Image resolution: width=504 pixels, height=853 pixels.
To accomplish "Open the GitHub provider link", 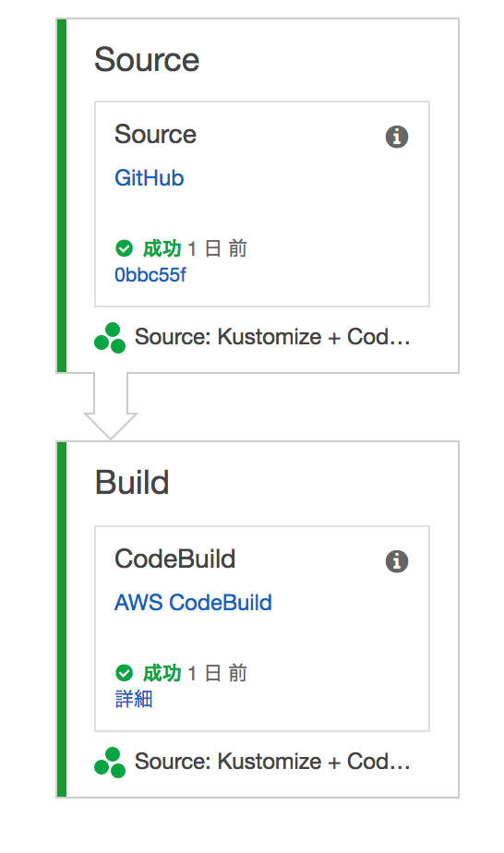I will [x=149, y=178].
